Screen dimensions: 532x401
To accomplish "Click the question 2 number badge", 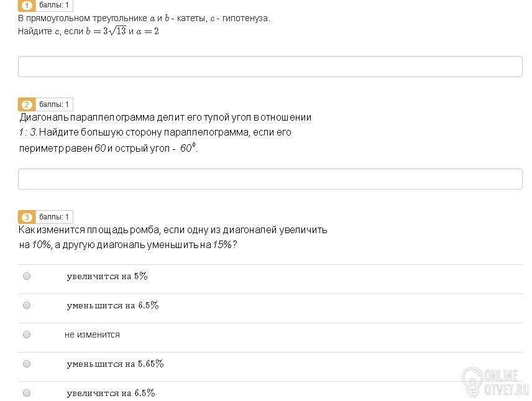I will (x=27, y=104).
